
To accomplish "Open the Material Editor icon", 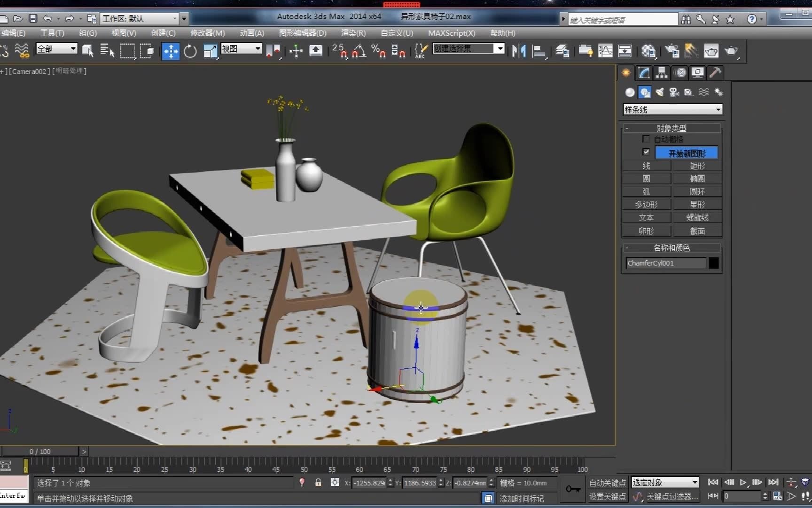I will [x=649, y=51].
